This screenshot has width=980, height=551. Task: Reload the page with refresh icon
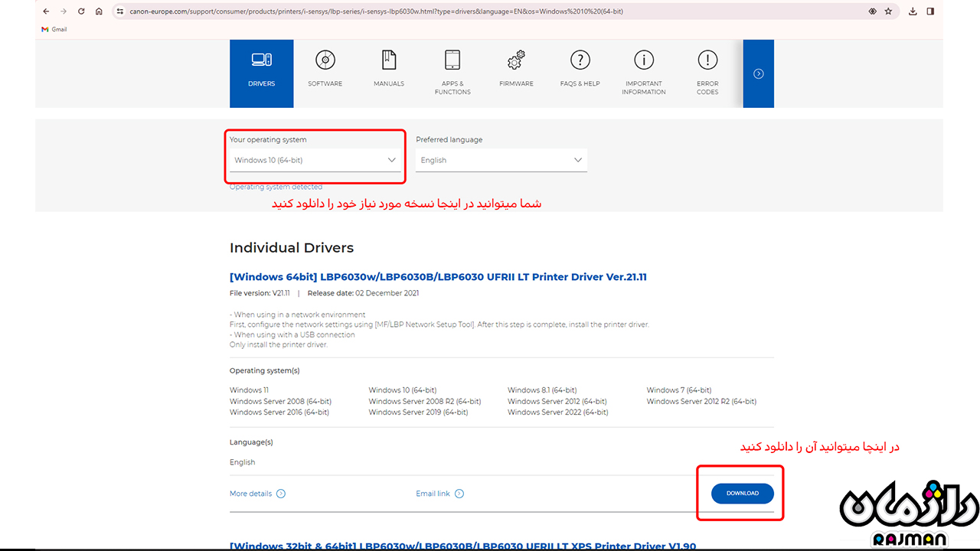click(81, 11)
